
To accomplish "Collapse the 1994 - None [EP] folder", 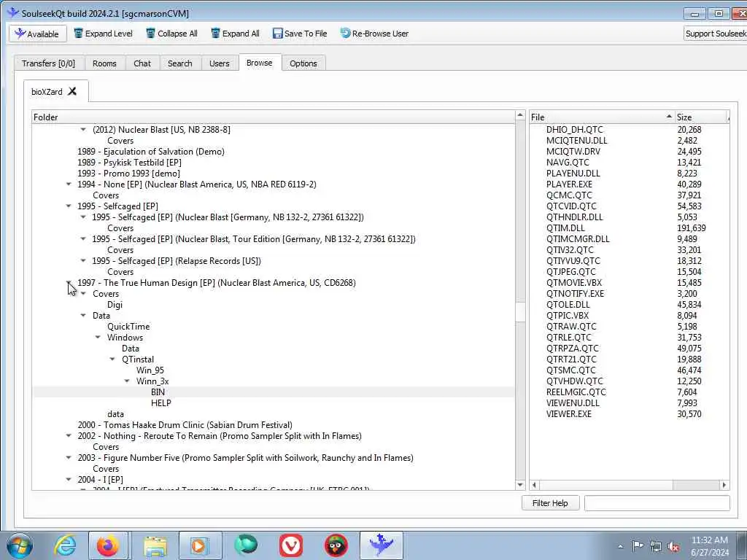I will click(x=69, y=184).
